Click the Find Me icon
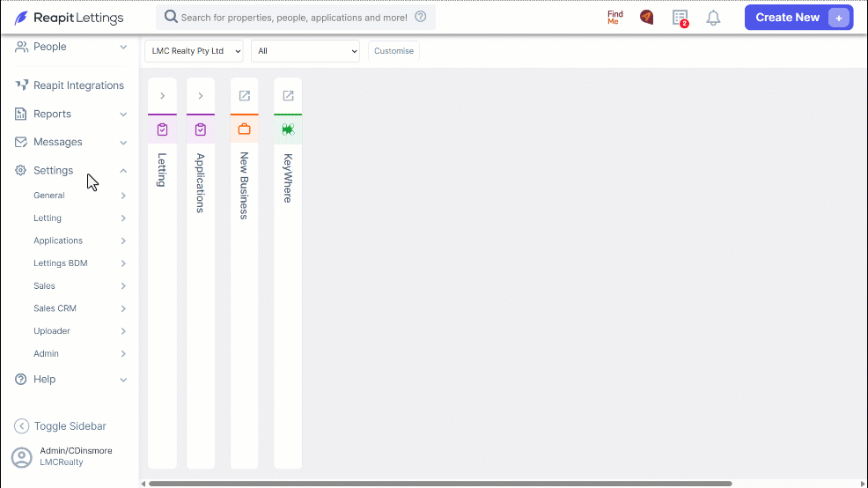This screenshot has width=868, height=488. 615,17
